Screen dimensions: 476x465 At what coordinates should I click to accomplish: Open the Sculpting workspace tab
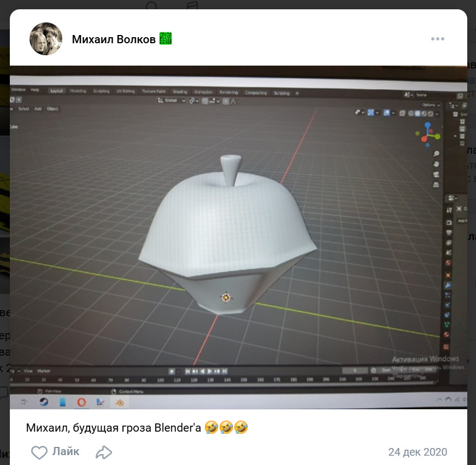(x=101, y=91)
